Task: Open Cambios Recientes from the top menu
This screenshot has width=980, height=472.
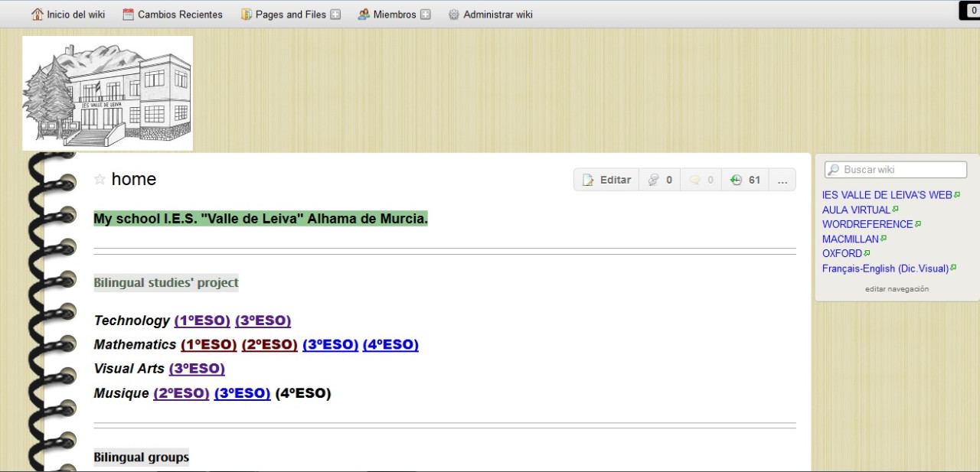Action: (180, 14)
